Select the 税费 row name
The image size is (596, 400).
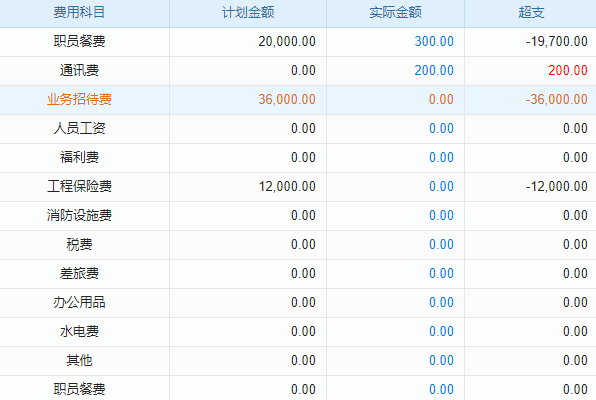[x=79, y=244]
